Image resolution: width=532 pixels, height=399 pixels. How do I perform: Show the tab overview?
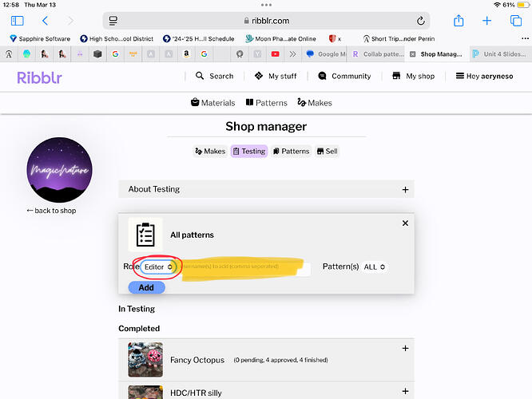tap(516, 21)
